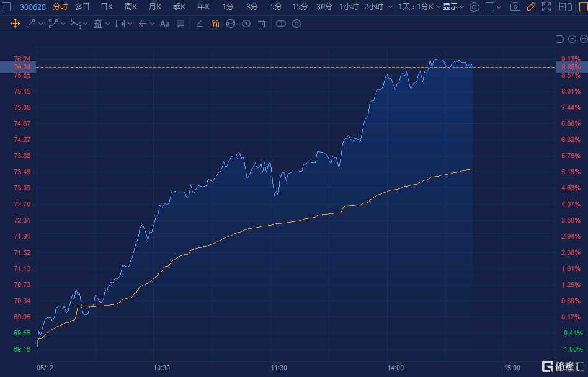Click the 8.85% change label
Viewport: 588px width, 377px height.
tap(571, 67)
